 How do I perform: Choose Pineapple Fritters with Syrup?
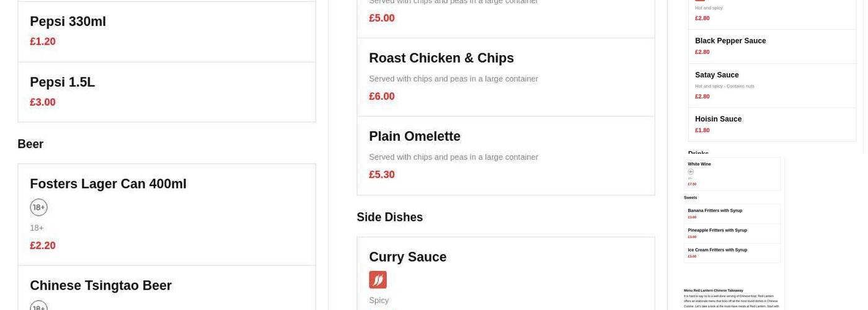[732, 233]
